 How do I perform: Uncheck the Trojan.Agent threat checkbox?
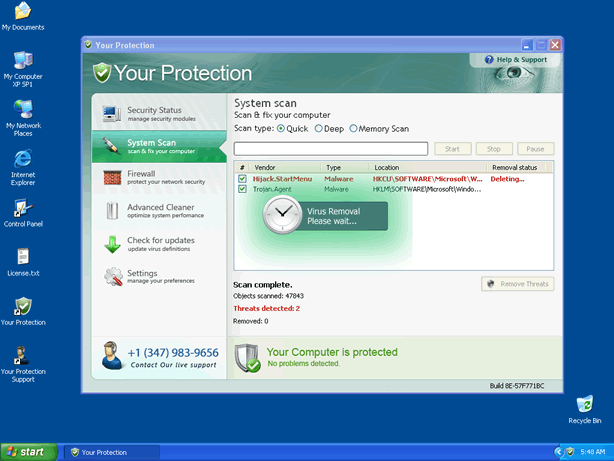coord(242,188)
